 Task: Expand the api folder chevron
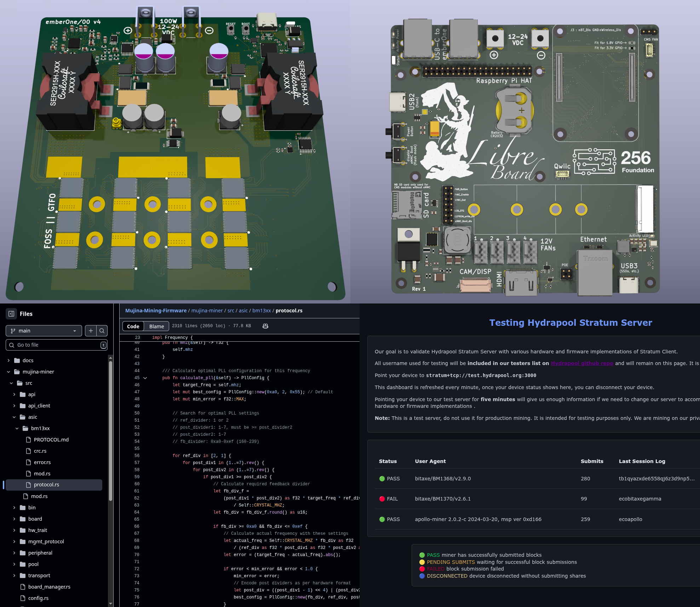click(14, 394)
